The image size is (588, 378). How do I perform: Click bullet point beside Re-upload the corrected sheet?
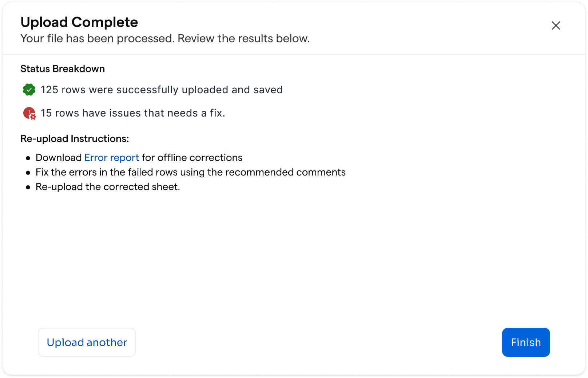click(x=28, y=187)
